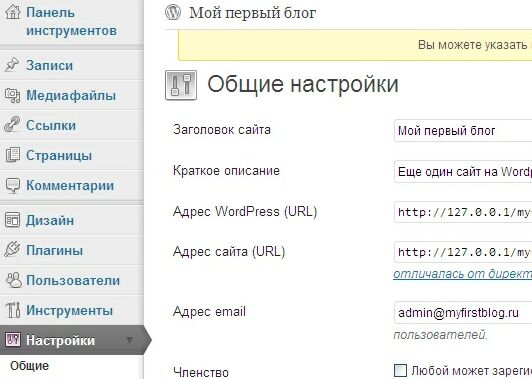Screen dimensions: 532x379
Task: Click the speech bubble icon by Комментарии
Action: coord(13,185)
